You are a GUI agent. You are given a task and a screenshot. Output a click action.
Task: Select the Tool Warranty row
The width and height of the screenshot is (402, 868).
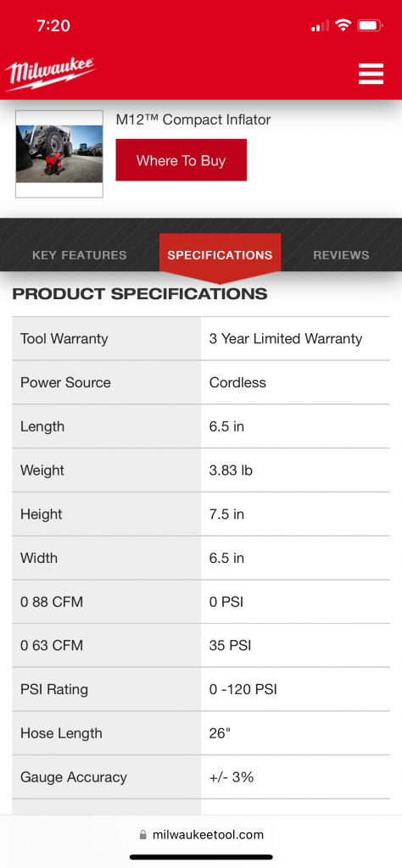pos(201,339)
